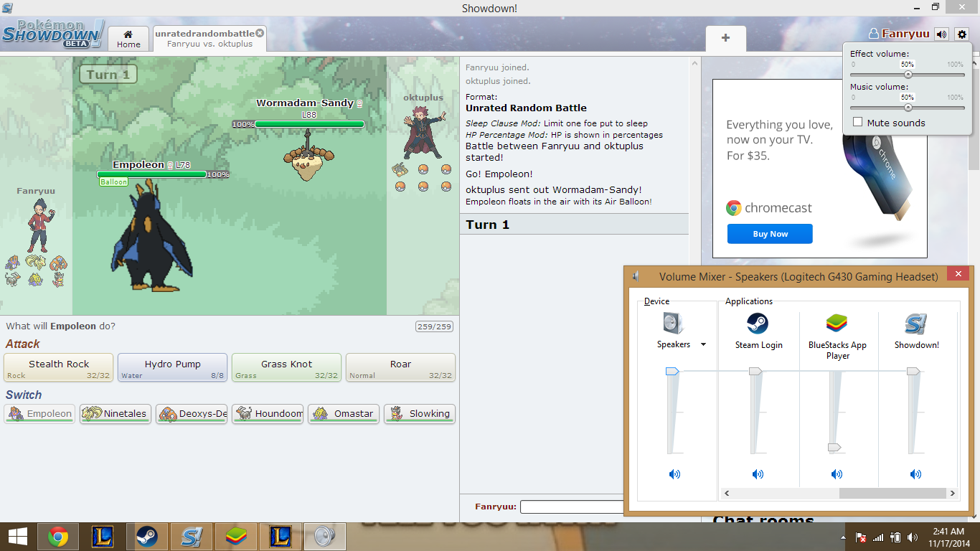The width and height of the screenshot is (980, 551).
Task: Enable the Mute sounds checkbox
Action: point(857,122)
